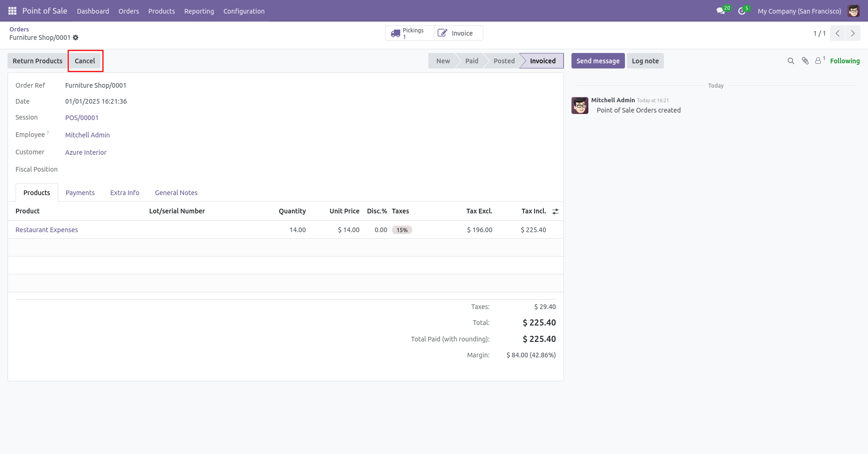
Task: Click Mitchell Admin avatar in chatter message
Action: pos(580,106)
